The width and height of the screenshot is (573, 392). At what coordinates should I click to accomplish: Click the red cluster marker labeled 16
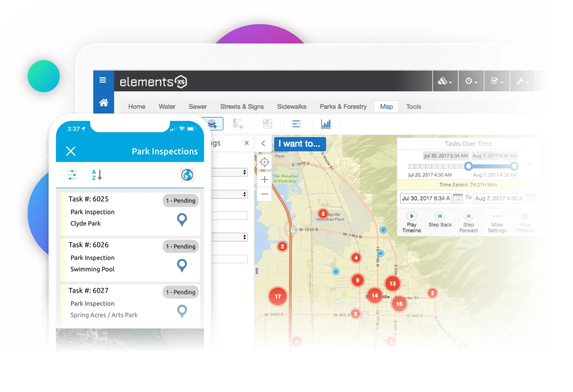399,304
